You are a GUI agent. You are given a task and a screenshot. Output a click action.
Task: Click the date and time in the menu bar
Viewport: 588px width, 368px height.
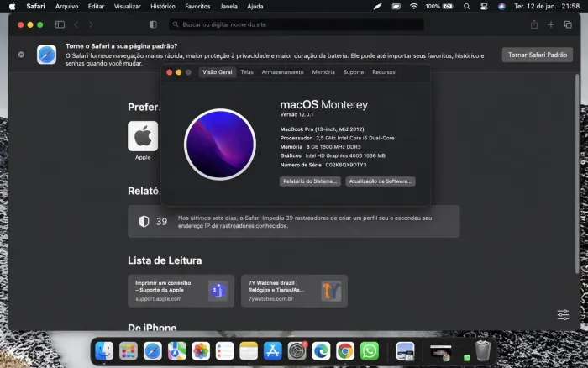[x=547, y=6]
